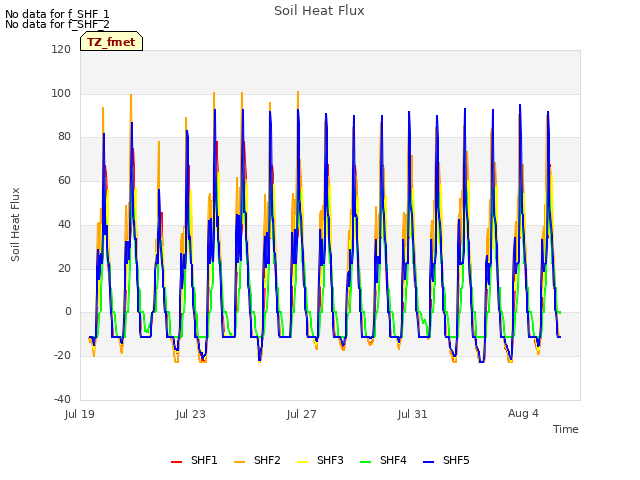Select the SHF2 legend entry
This screenshot has width=640, height=480.
click(x=257, y=460)
